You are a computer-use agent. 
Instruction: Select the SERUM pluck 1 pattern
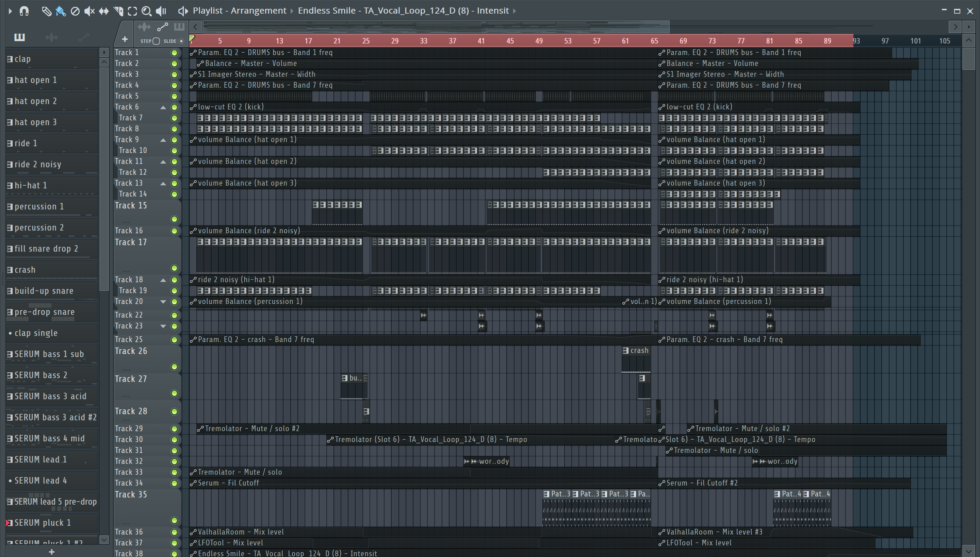(52, 523)
